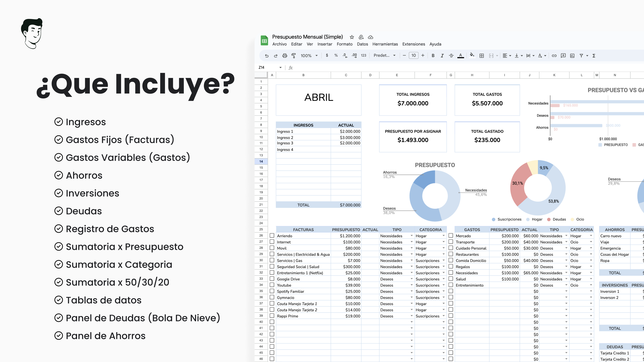644x362 pixels.
Task: Open TIPO dropdown for Arriendo row
Action: pyautogui.click(x=412, y=236)
